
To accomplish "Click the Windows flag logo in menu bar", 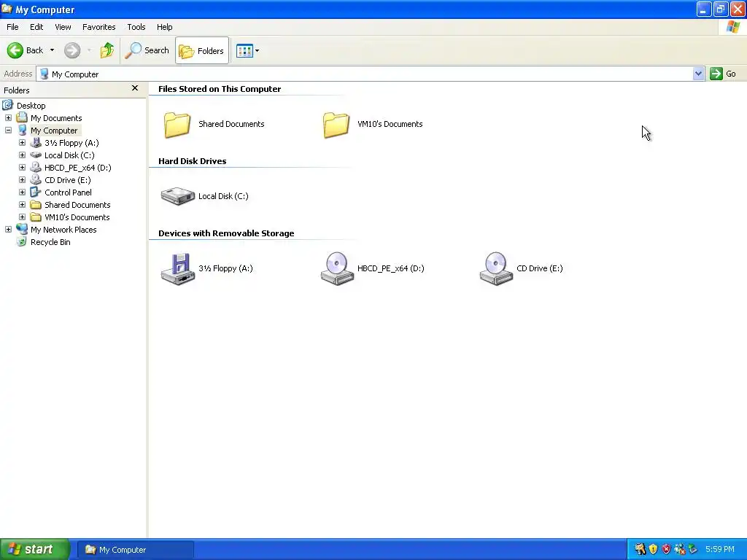I will (732, 27).
